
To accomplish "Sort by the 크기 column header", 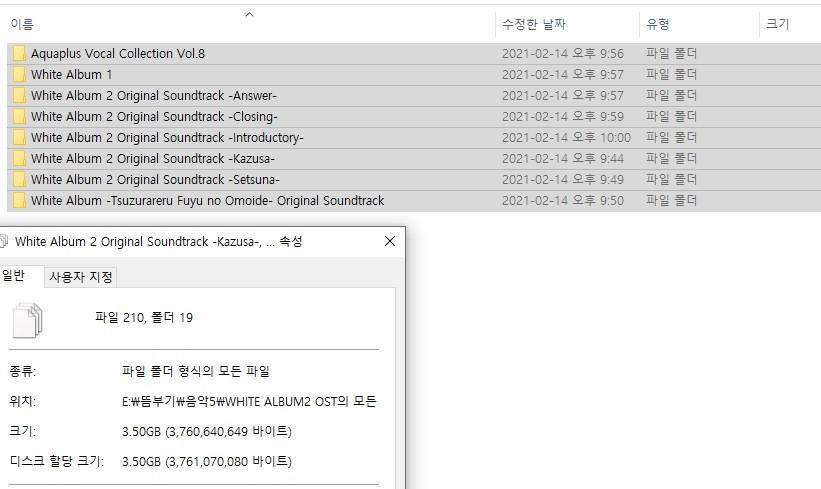I will click(778, 24).
